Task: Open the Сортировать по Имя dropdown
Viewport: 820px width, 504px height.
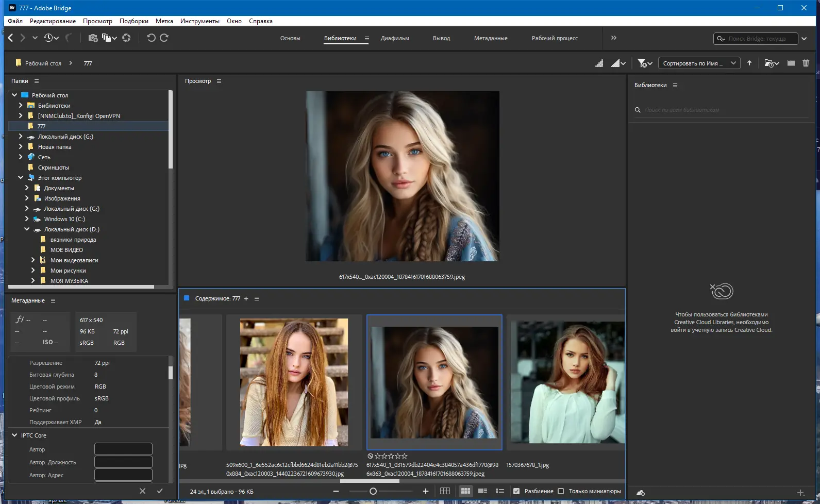Action: (x=700, y=63)
